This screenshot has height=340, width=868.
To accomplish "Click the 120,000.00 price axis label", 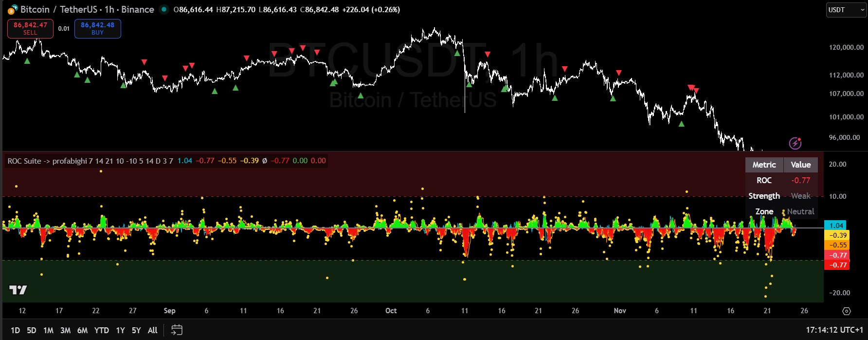I will (846, 47).
